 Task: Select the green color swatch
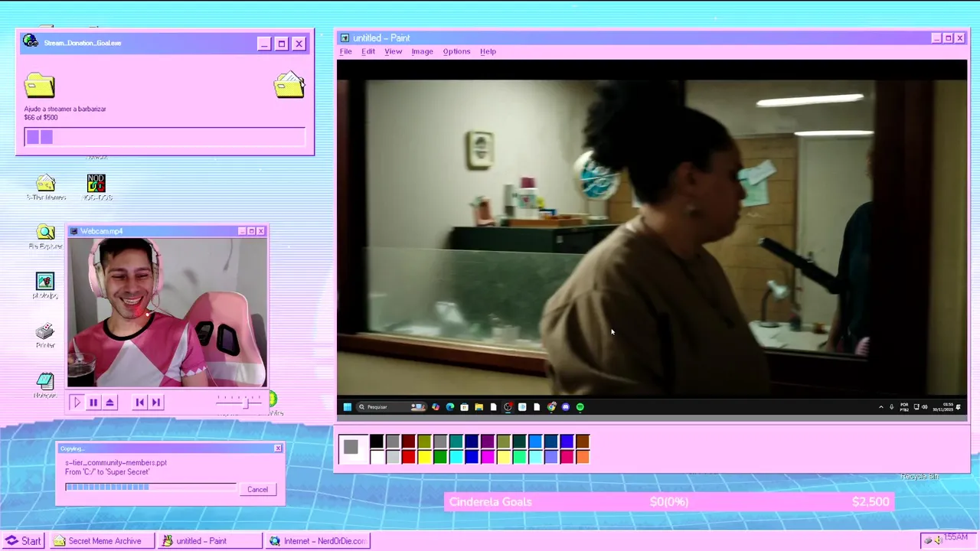click(440, 457)
